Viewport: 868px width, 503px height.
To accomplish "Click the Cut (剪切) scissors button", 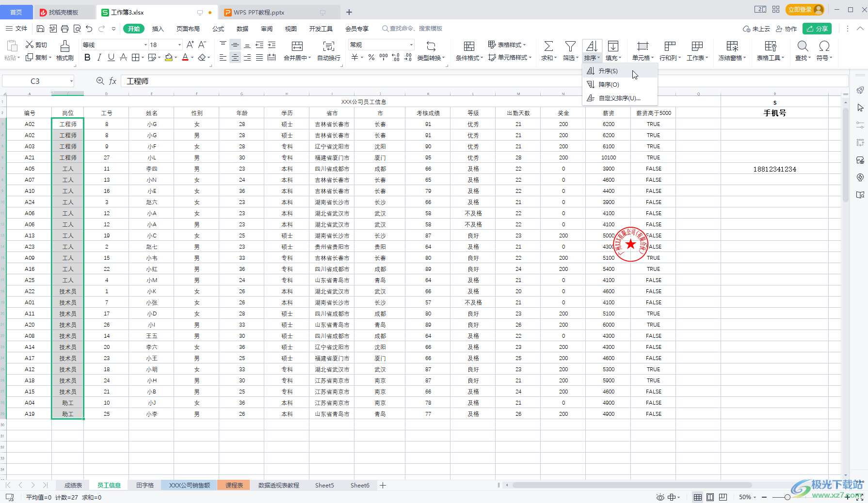I will [x=36, y=45].
